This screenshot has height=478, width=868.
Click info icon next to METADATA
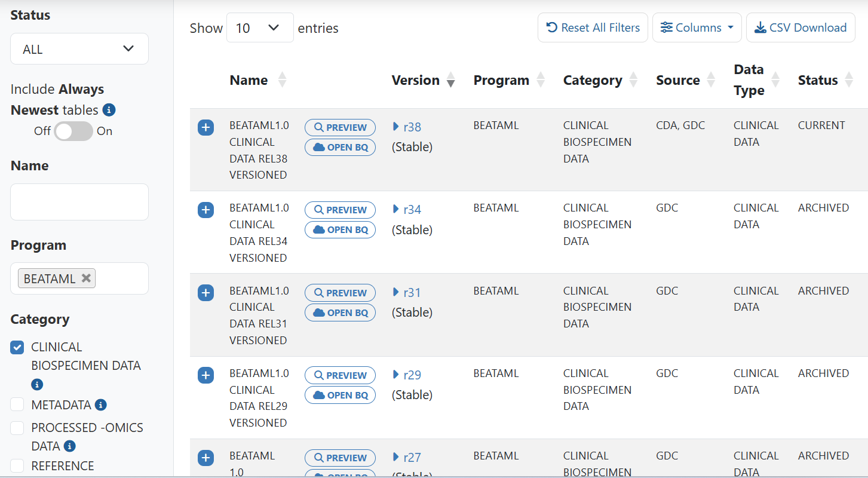click(101, 405)
